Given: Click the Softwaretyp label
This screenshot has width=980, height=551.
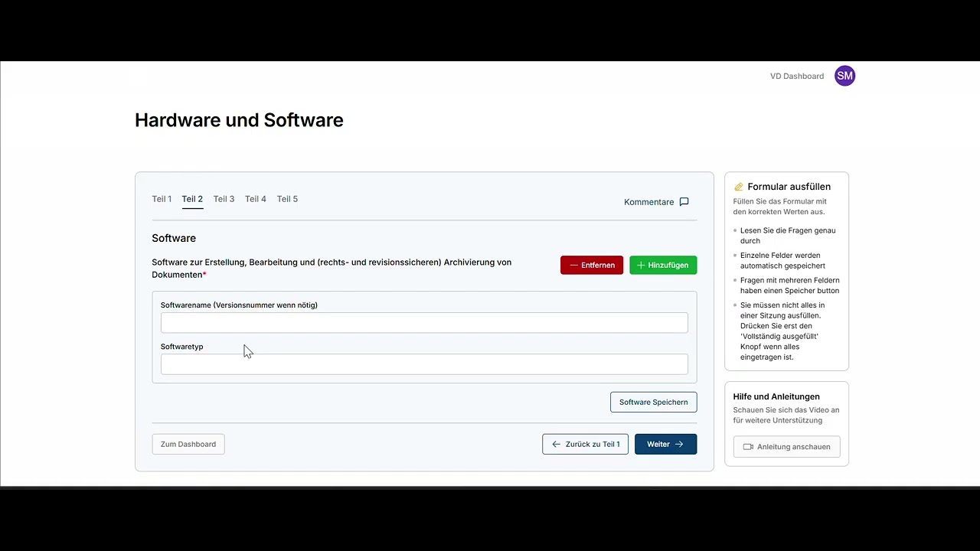Looking at the screenshot, I should (181, 347).
